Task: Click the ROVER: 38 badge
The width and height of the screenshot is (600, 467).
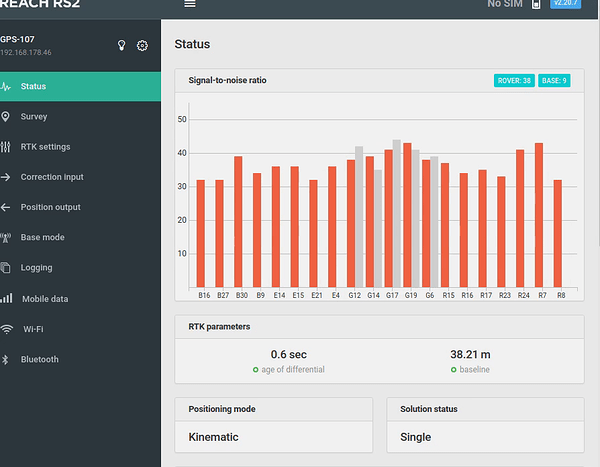Action: point(514,80)
